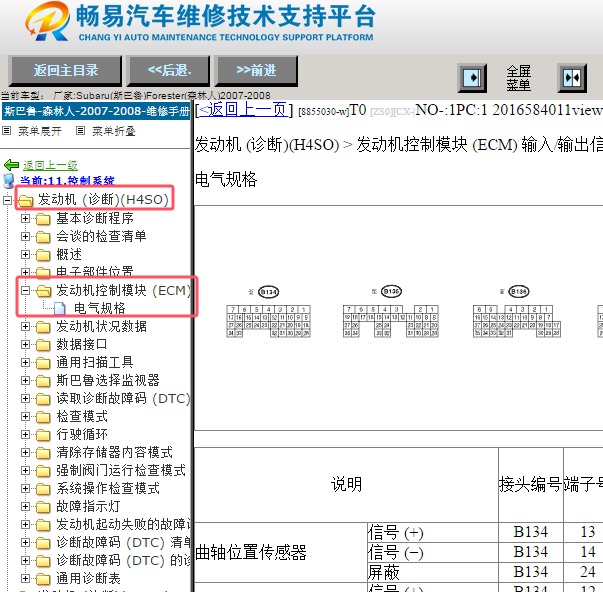Screen dimensions: 603x592
Task: Click the single-arrow panel icon left of 全屏菜单
Action: [x=472, y=78]
